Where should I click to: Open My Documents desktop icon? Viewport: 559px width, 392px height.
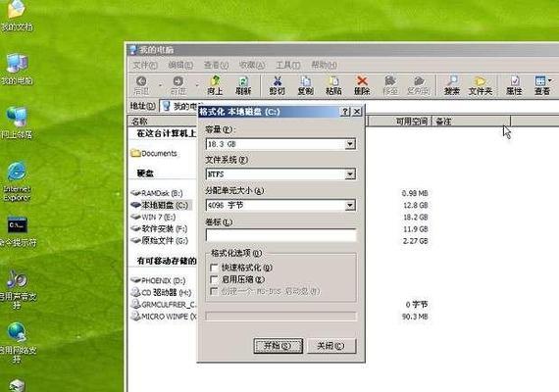pos(17,15)
